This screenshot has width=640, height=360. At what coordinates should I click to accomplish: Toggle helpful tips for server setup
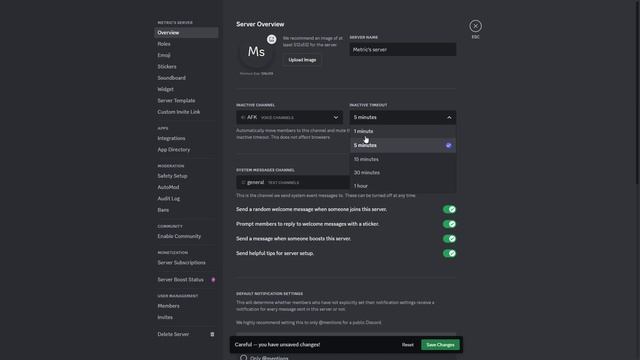click(449, 253)
